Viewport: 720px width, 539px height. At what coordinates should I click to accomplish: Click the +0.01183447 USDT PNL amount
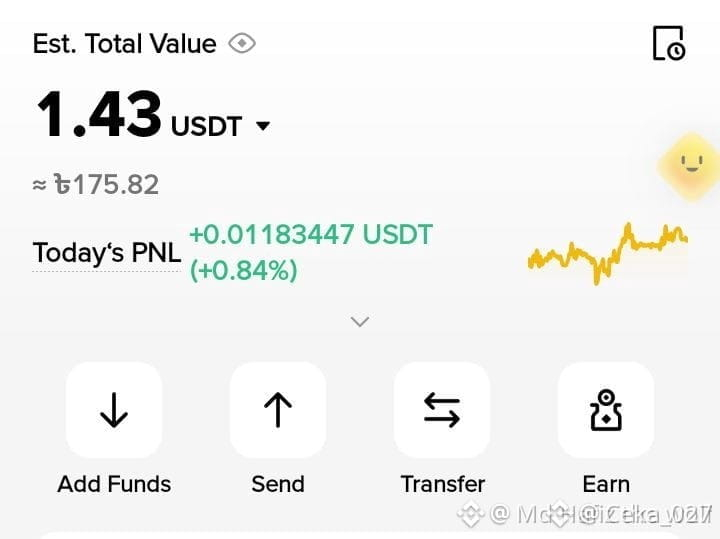point(311,234)
